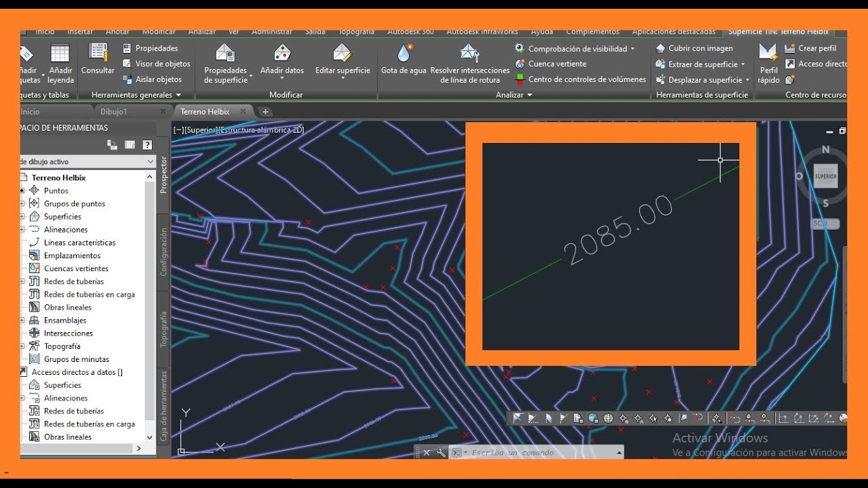Click the S compass direction on ViewCube

(825, 203)
